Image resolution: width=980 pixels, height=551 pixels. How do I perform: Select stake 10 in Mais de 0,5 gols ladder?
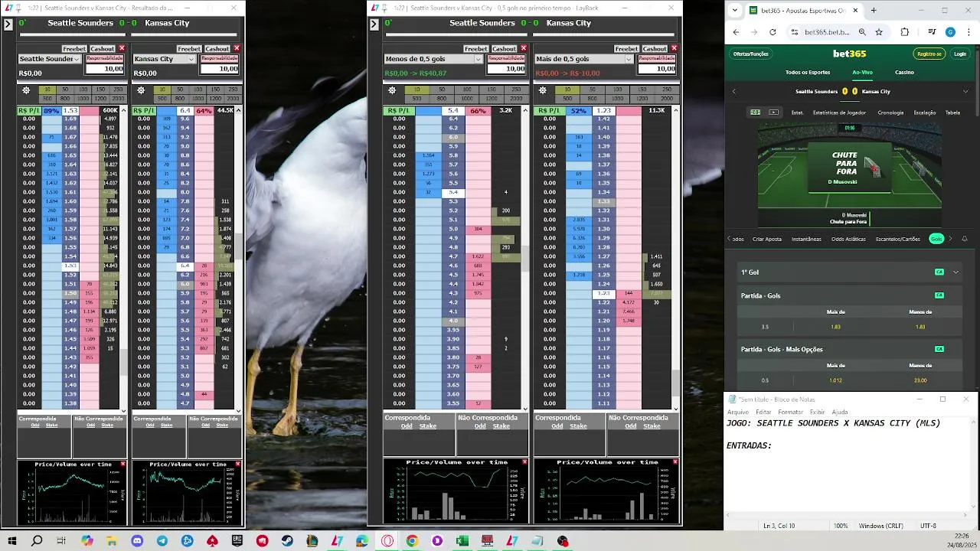[567, 90]
